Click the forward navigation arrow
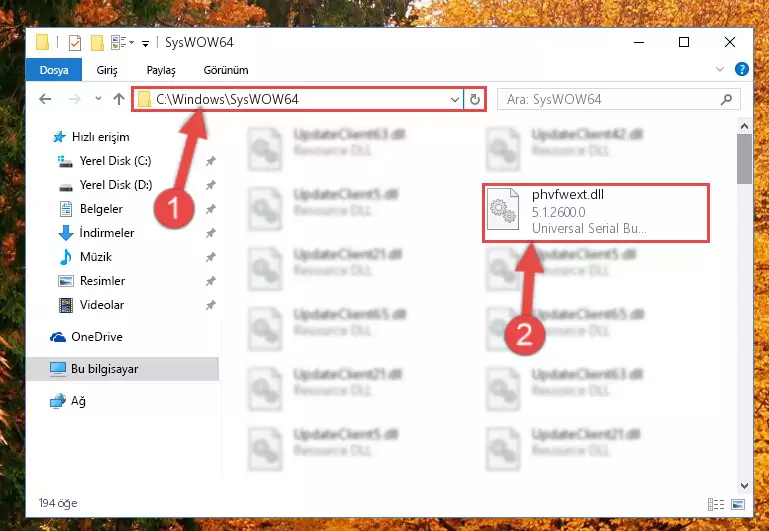The height and width of the screenshot is (531, 769). click(75, 99)
